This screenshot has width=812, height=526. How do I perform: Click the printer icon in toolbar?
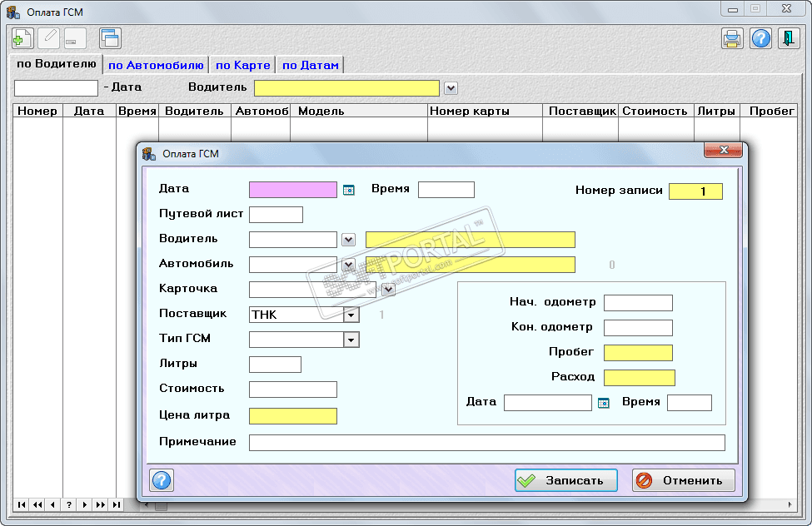[732, 39]
